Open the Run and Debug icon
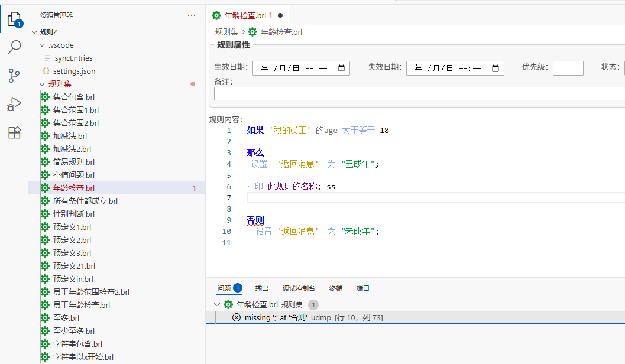This screenshot has height=364, width=625. (x=14, y=104)
